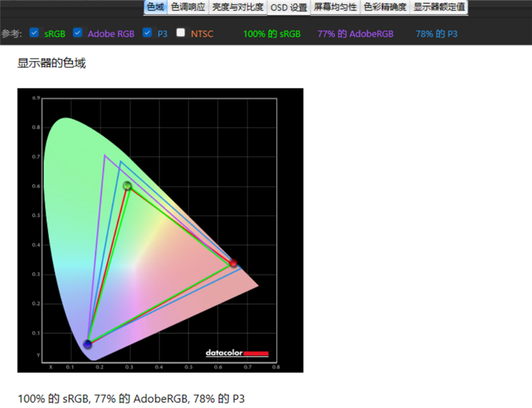Image resolution: width=532 pixels, height=408 pixels.
Task: Click the 显示器的色域 heading
Action: (52, 63)
